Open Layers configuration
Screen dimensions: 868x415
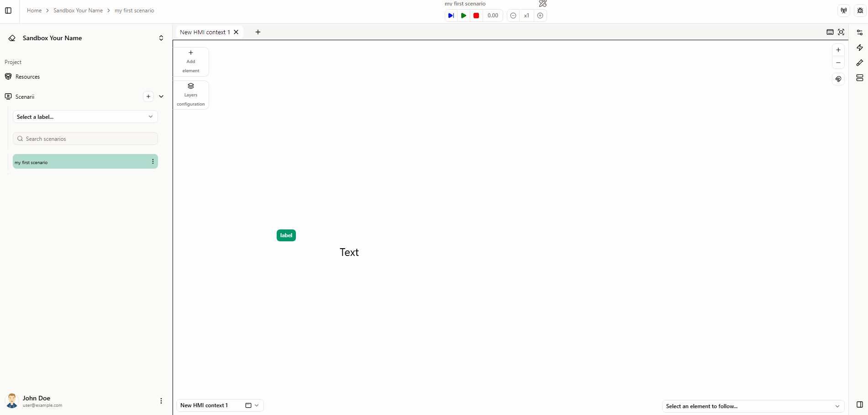point(191,95)
